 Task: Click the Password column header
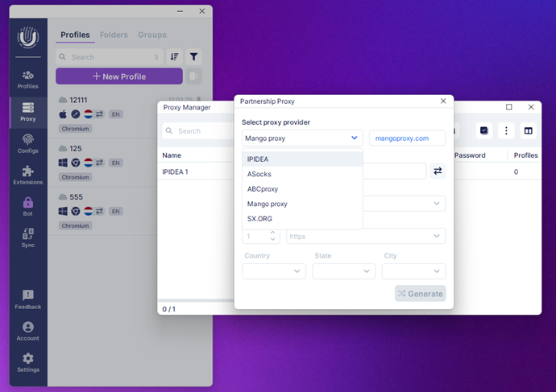(470, 155)
